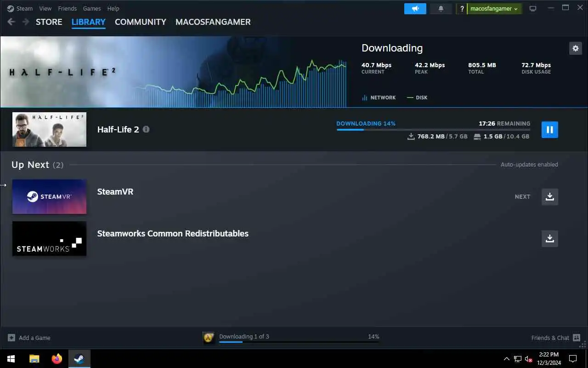Click the info icon beside Half-Life 2
This screenshot has height=368, width=588.
click(146, 129)
